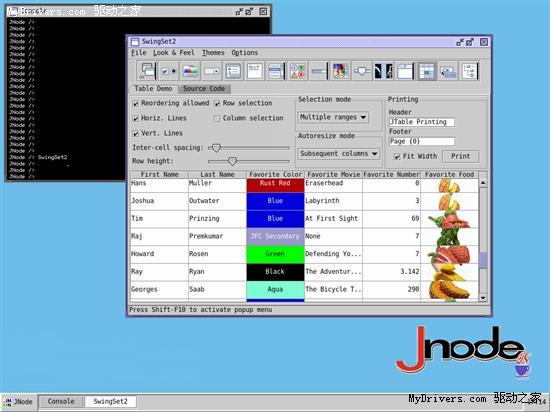Open the Buttons demo icon with checkbox and radio
550x412 pixels.
169,71
